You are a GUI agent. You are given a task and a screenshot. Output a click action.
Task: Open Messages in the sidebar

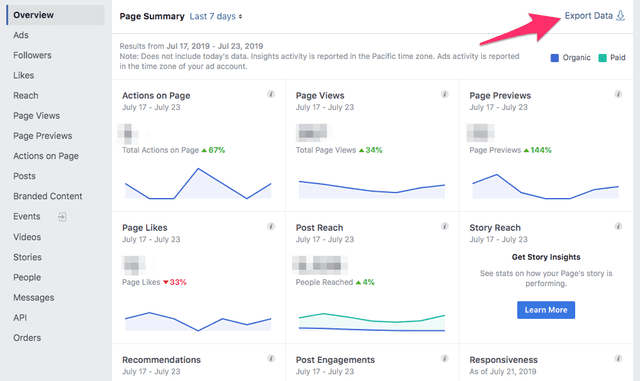coord(33,298)
